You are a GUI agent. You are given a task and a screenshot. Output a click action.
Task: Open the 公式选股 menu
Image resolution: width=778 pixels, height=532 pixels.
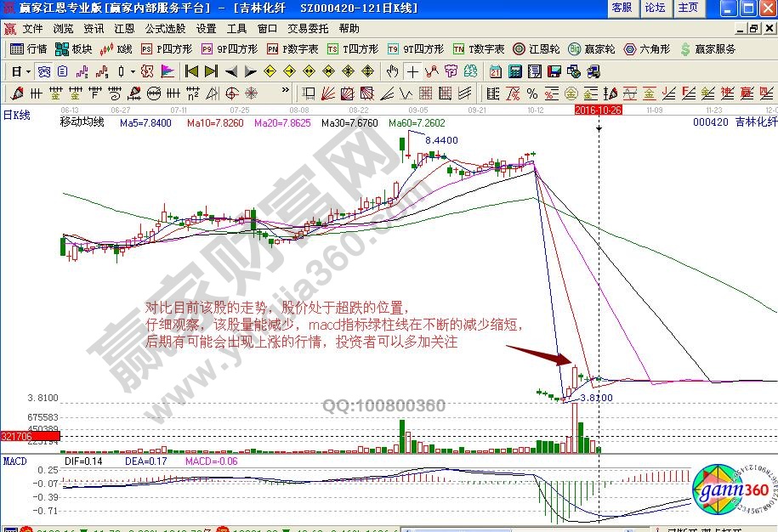coord(165,28)
